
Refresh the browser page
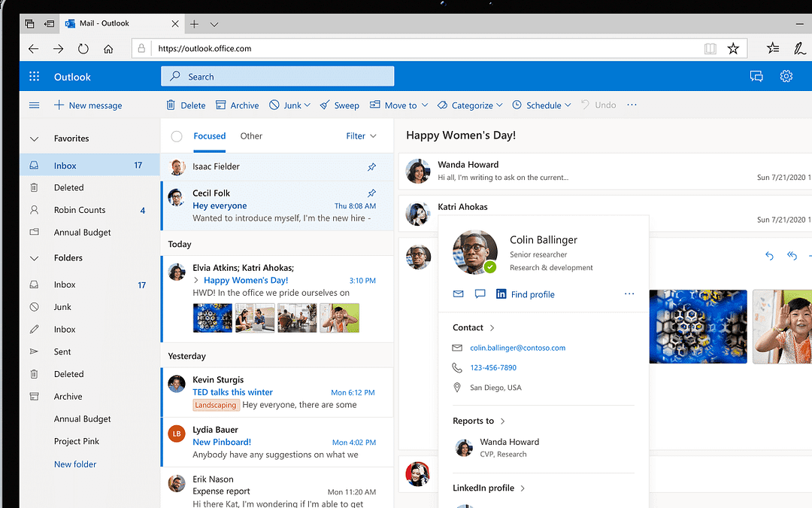[x=83, y=49]
